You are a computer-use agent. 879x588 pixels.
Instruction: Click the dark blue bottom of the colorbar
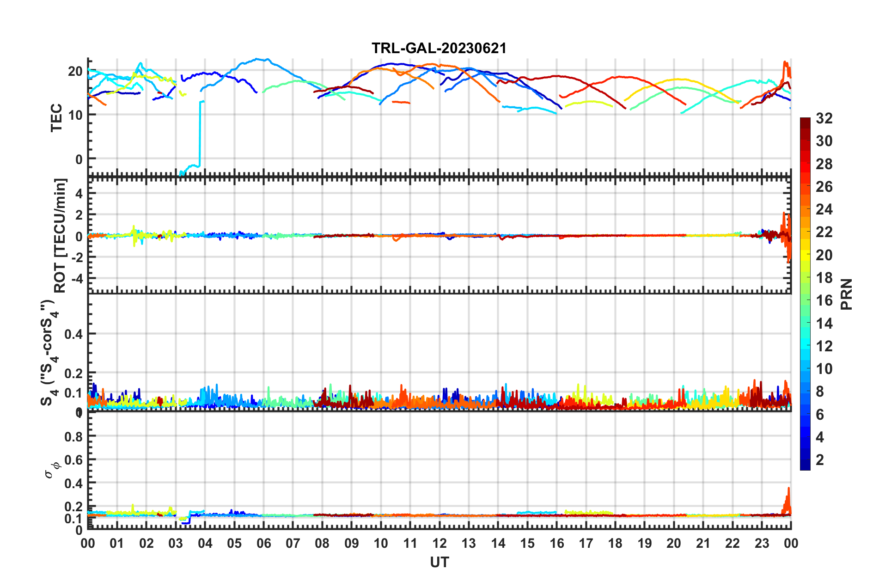(805, 465)
